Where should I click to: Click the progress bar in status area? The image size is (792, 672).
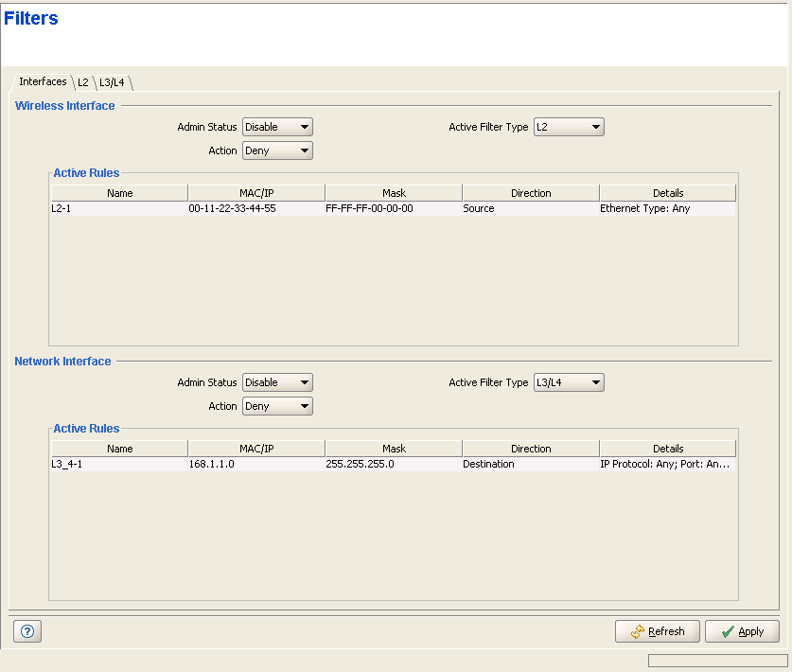(x=716, y=661)
